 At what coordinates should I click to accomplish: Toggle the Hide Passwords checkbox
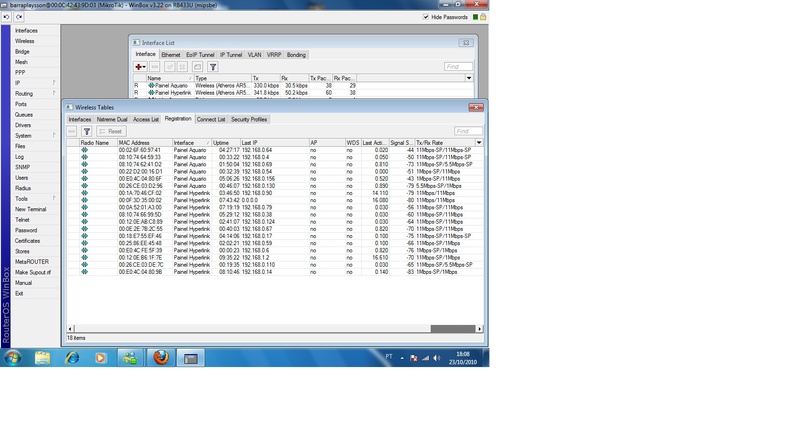pos(426,17)
